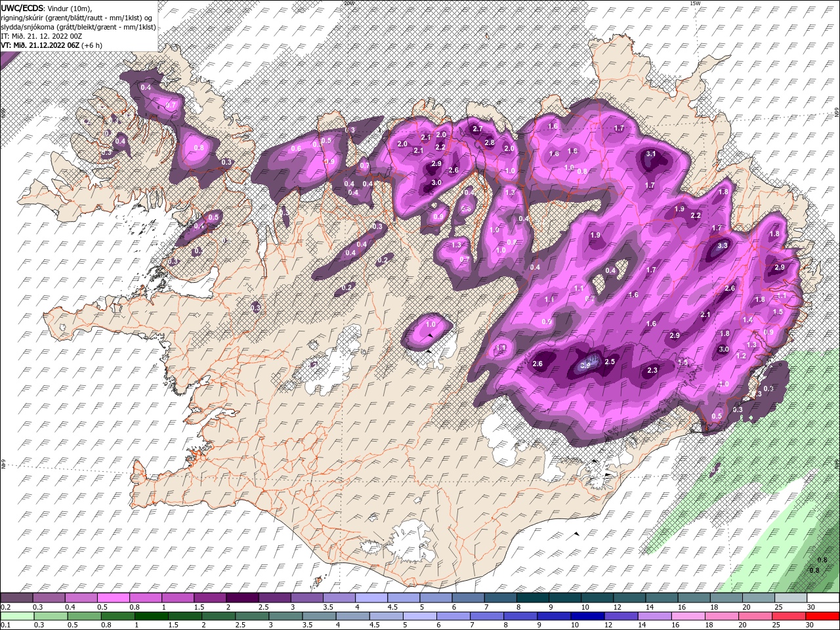Image resolution: width=840 pixels, height=630 pixels.
Task: Click the 0.1 label in bottom legend row
Action: point(5,625)
